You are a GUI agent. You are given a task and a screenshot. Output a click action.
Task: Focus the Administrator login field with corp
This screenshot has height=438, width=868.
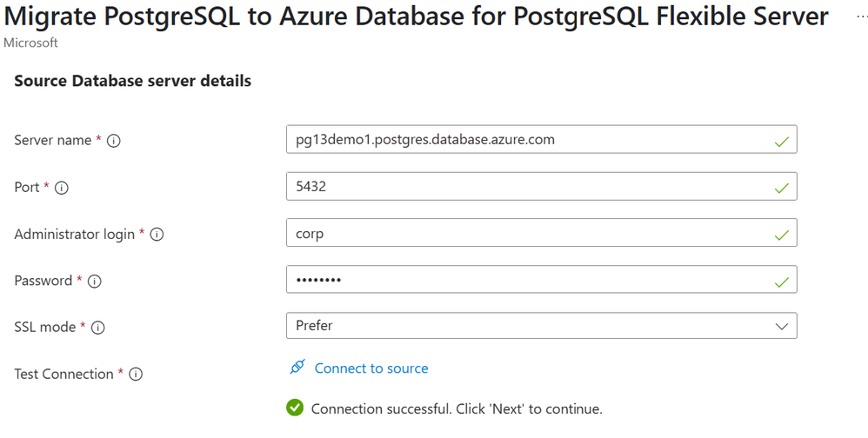click(522, 233)
